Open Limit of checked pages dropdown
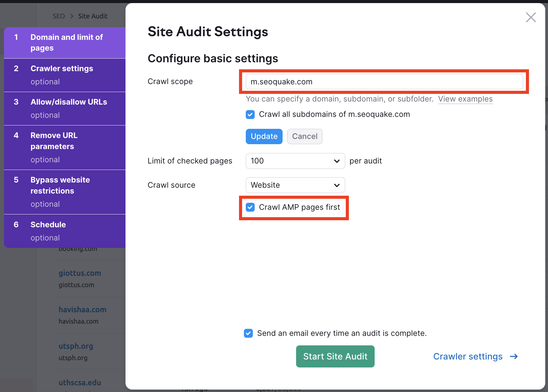Viewport: 548px width, 392px height. click(x=295, y=161)
